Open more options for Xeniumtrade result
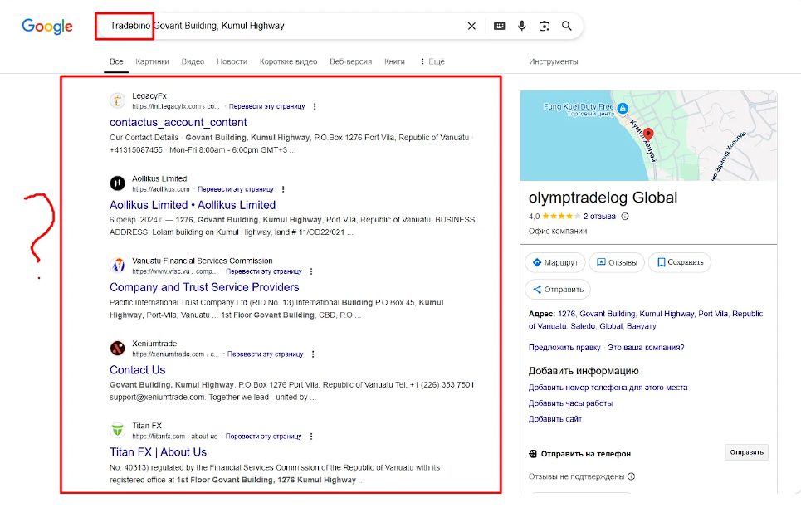This screenshot has height=532, width=801. click(x=313, y=354)
